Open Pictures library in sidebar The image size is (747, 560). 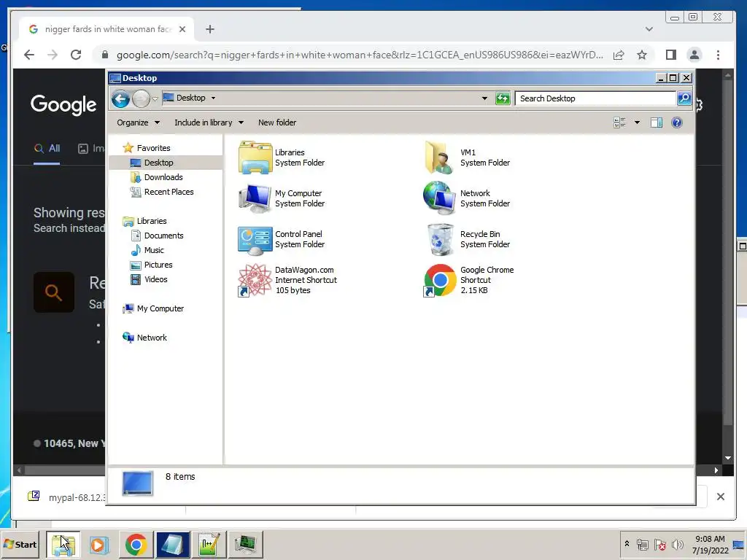(x=158, y=265)
